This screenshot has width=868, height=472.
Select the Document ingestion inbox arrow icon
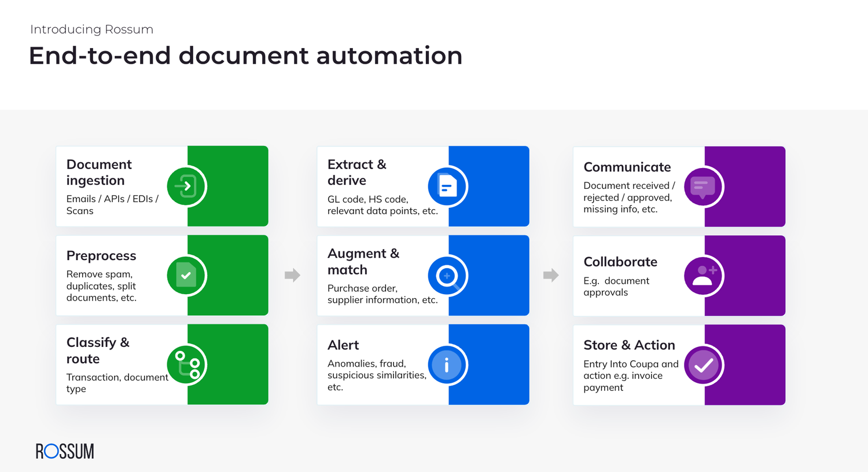(x=186, y=186)
